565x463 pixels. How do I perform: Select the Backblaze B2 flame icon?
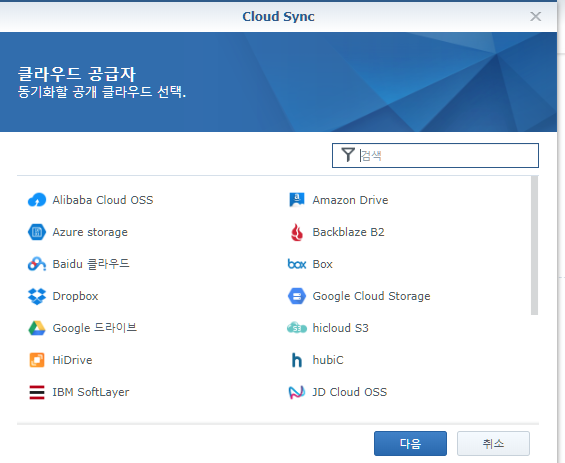tap(297, 232)
